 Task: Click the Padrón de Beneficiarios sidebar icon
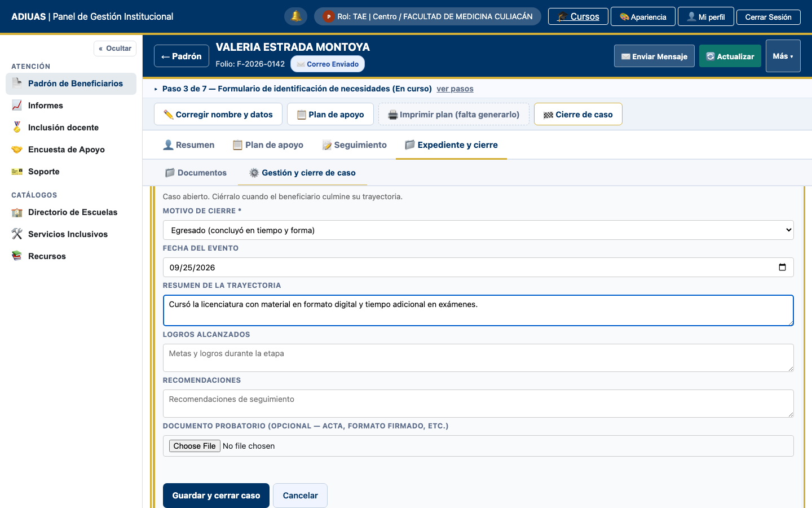(17, 83)
